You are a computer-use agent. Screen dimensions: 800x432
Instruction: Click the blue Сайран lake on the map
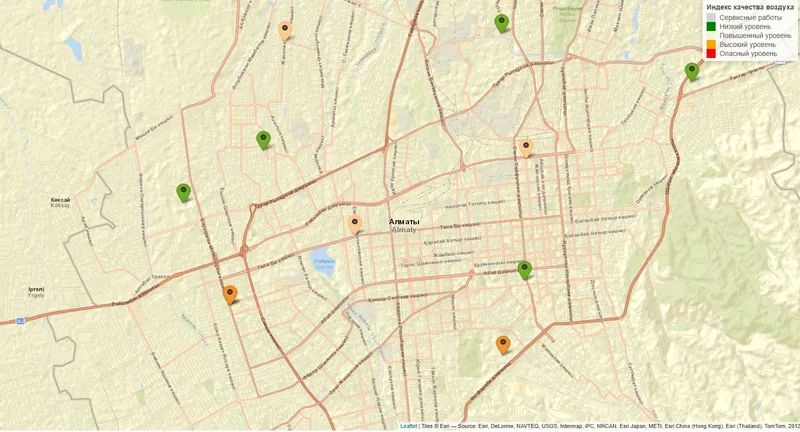click(x=322, y=261)
